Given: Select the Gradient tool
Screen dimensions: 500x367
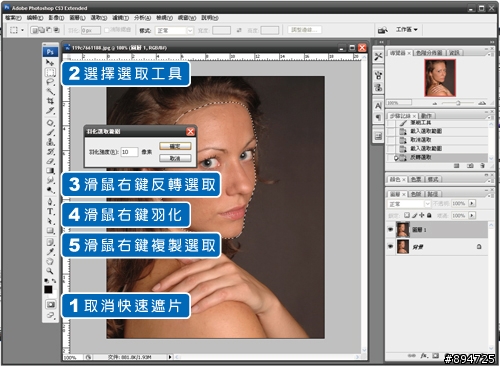Looking at the screenshot, I should 50,171.
